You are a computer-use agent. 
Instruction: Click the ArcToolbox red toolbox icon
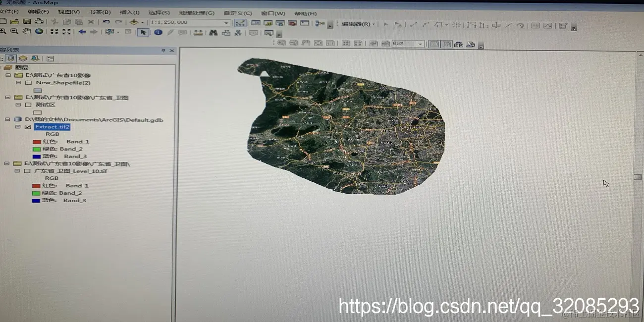[x=292, y=23]
